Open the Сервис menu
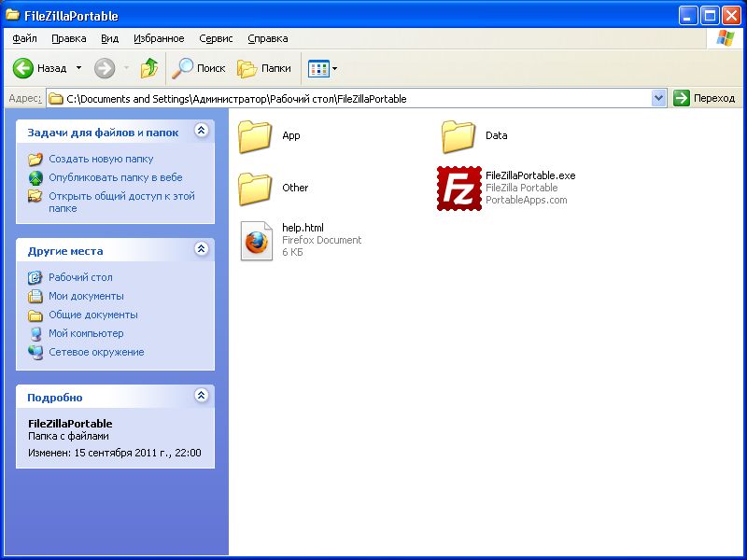The image size is (747, 560). tap(216, 38)
